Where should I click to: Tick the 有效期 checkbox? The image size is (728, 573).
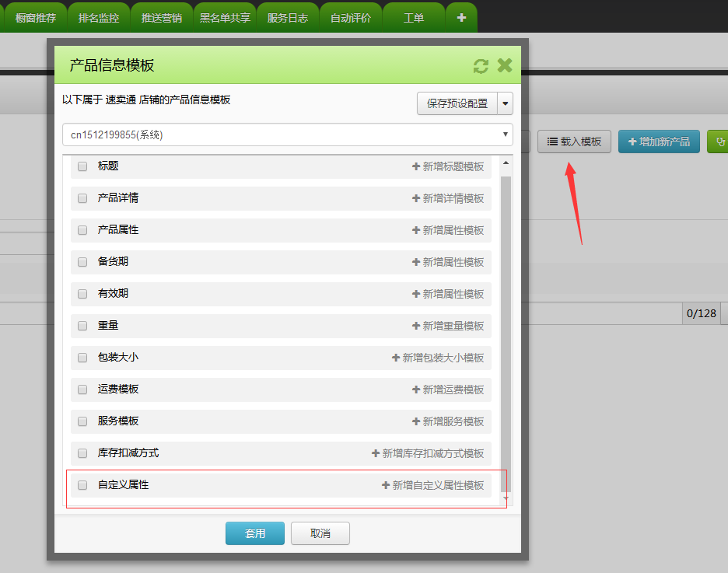[82, 294]
